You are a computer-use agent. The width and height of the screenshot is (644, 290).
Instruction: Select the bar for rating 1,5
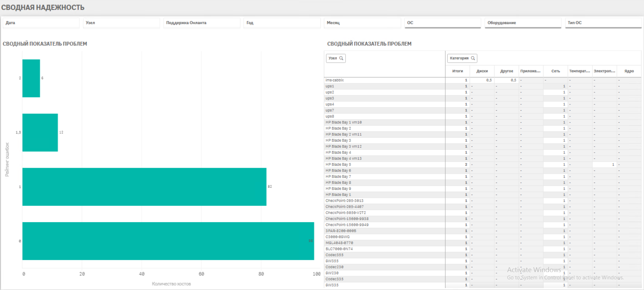(40, 133)
